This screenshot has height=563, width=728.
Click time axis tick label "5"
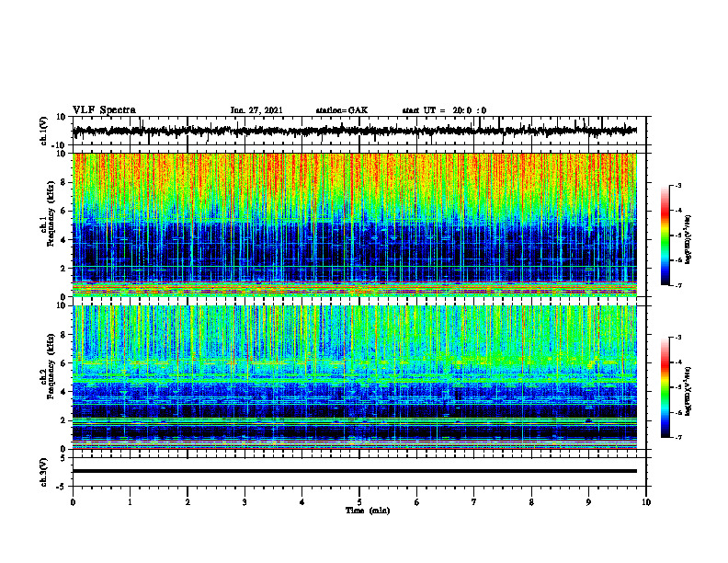[x=359, y=502]
